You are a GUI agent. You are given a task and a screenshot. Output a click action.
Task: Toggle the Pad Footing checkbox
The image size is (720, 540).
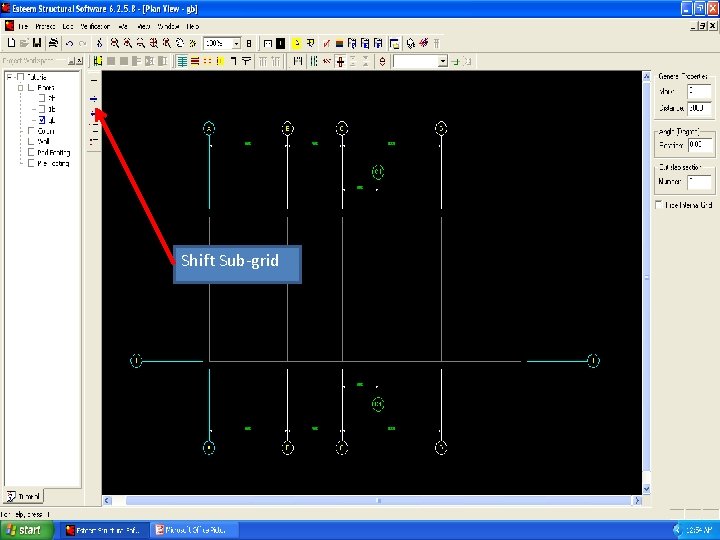click(x=31, y=152)
